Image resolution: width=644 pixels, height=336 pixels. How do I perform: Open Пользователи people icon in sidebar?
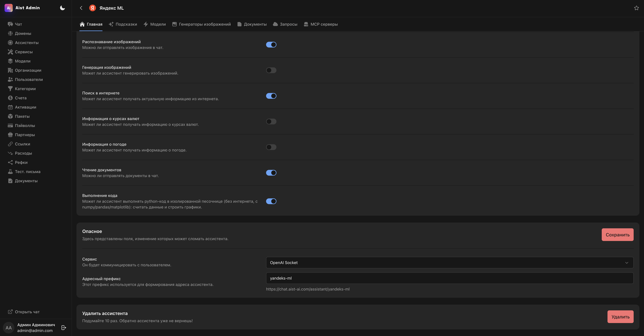(x=10, y=80)
